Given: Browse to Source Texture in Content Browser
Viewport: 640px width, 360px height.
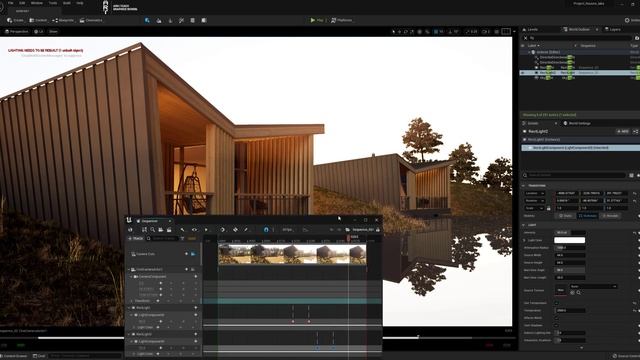Looking at the screenshot, I should [x=578, y=293].
